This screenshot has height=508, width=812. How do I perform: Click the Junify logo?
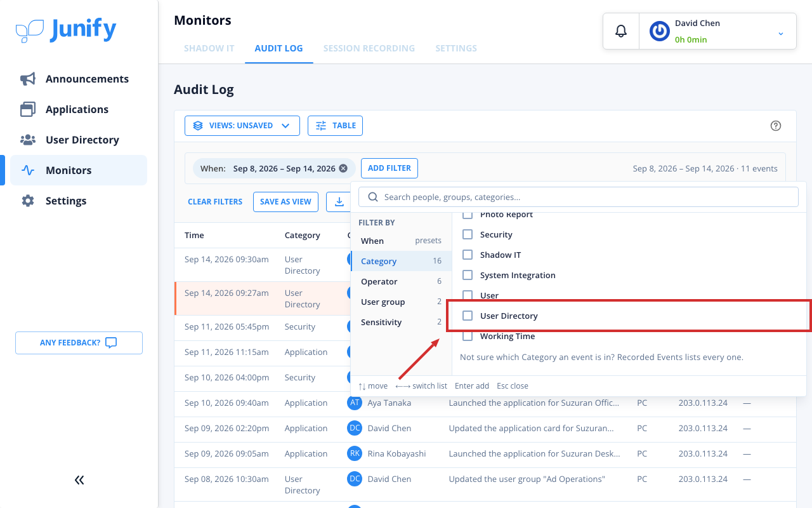tap(66, 30)
